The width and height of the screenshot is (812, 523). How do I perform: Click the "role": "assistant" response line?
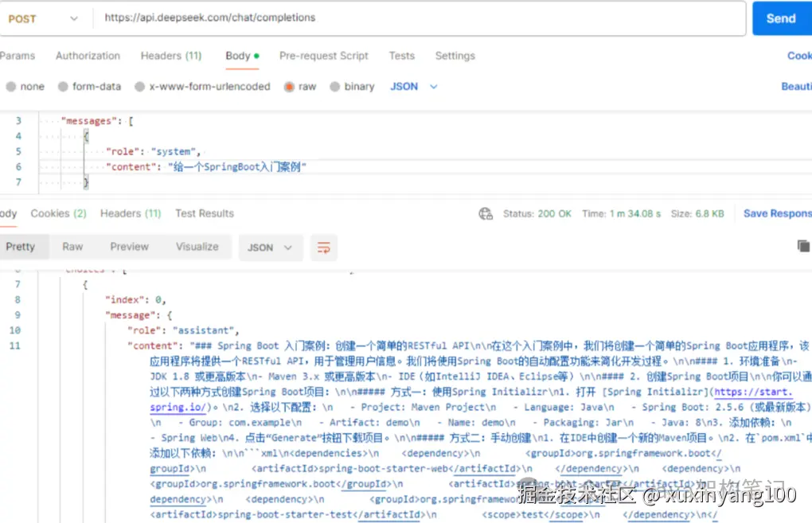(184, 330)
